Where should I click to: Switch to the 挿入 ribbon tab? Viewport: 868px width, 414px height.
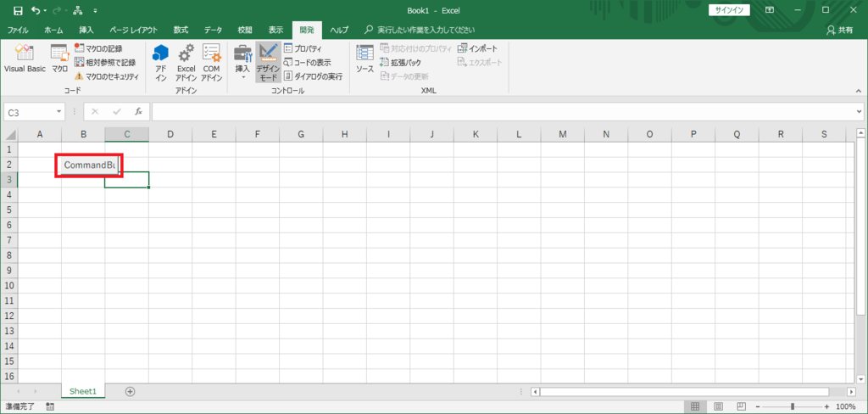[x=86, y=30]
